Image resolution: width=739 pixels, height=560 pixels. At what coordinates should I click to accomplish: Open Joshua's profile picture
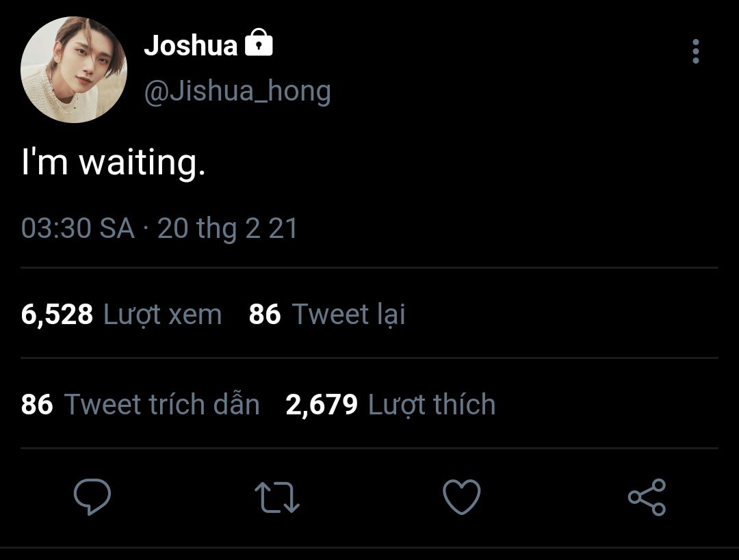[x=74, y=70]
